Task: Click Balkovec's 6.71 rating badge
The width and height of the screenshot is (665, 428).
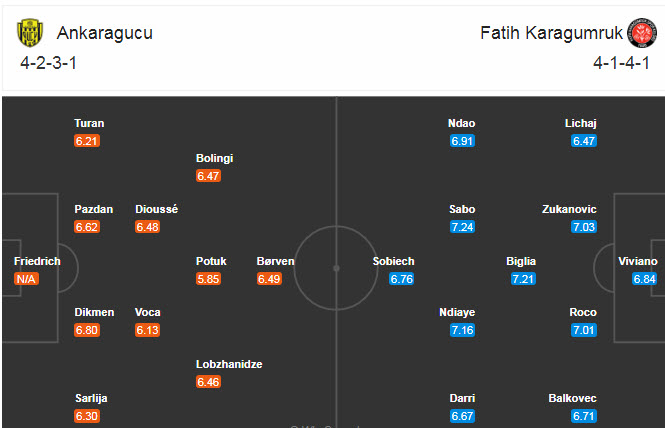Action: pyautogui.click(x=584, y=415)
